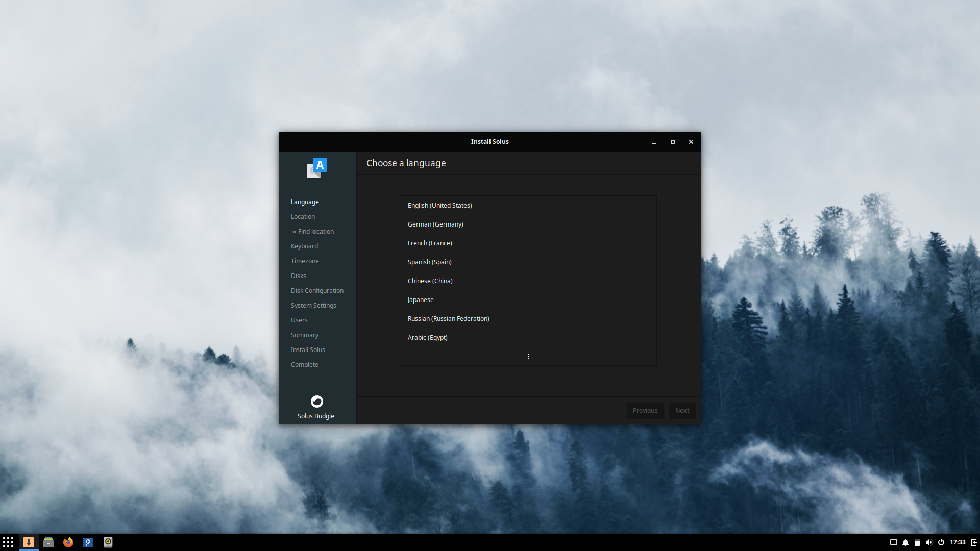Select German (Germany) language
Image resolution: width=980 pixels, height=551 pixels.
[528, 224]
